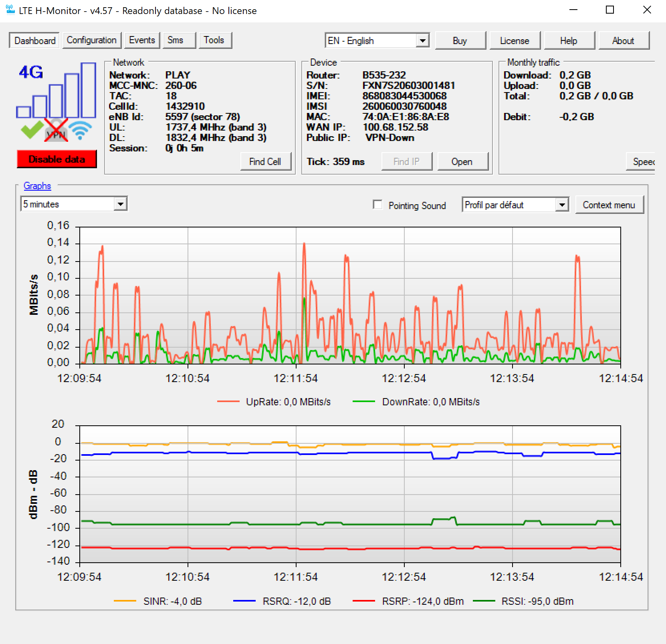
Task: Click the MCC-MNC value 260-06
Action: coord(181,86)
